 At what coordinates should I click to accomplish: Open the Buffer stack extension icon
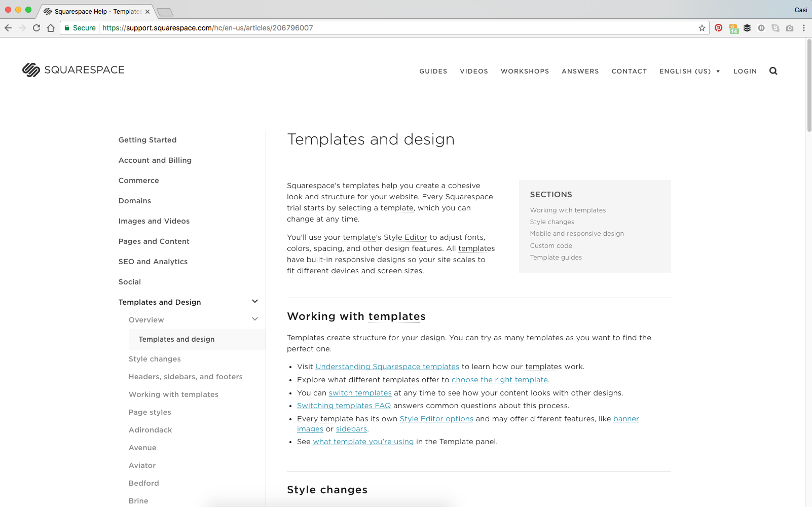click(747, 28)
